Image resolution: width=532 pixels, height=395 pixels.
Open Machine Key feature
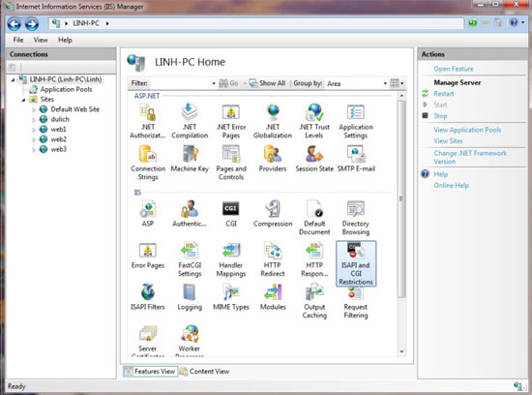click(190, 159)
